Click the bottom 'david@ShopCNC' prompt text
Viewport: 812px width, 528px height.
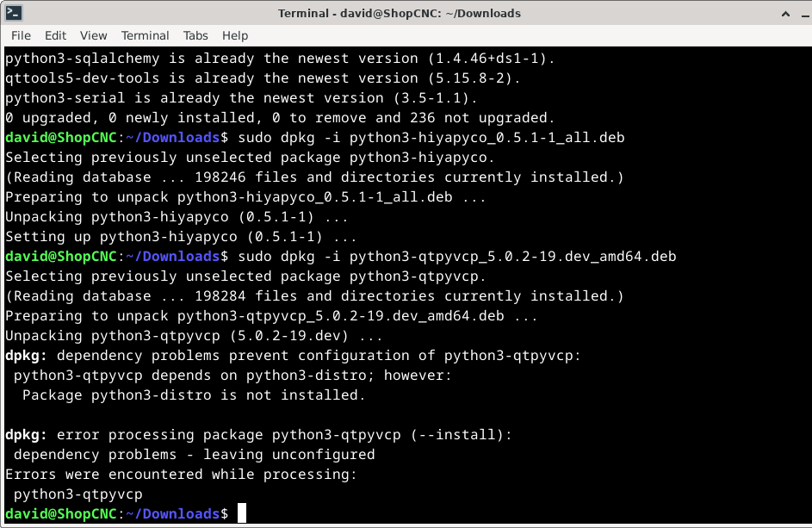59,513
